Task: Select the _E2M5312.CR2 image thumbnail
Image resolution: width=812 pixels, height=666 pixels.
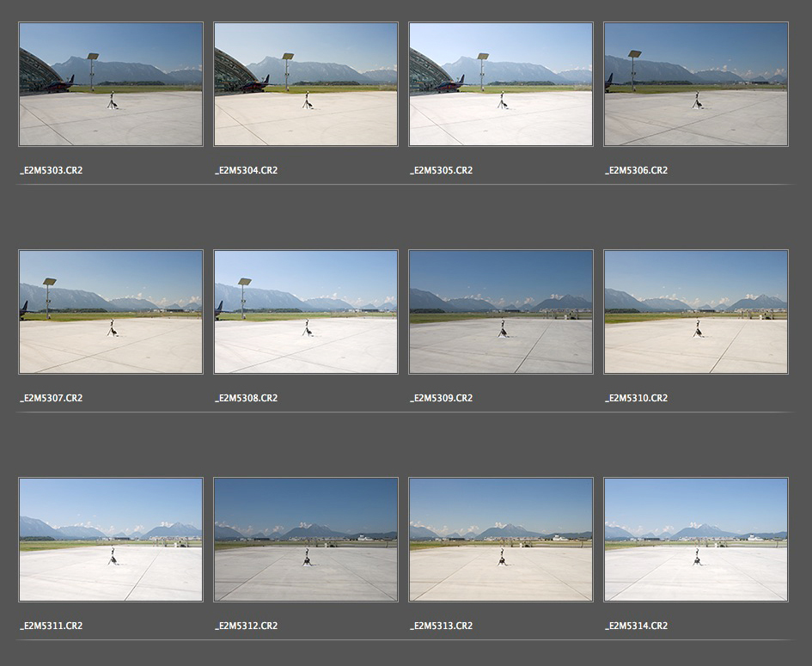Action: 306,540
